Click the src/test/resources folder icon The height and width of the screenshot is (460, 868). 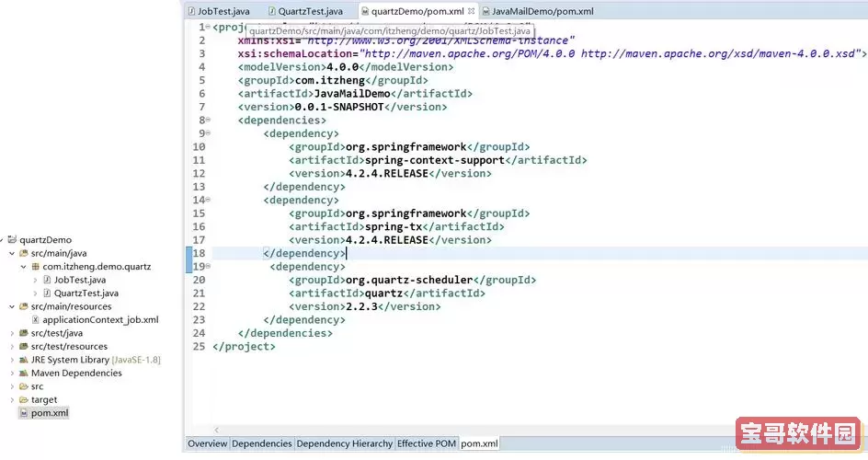click(x=24, y=346)
